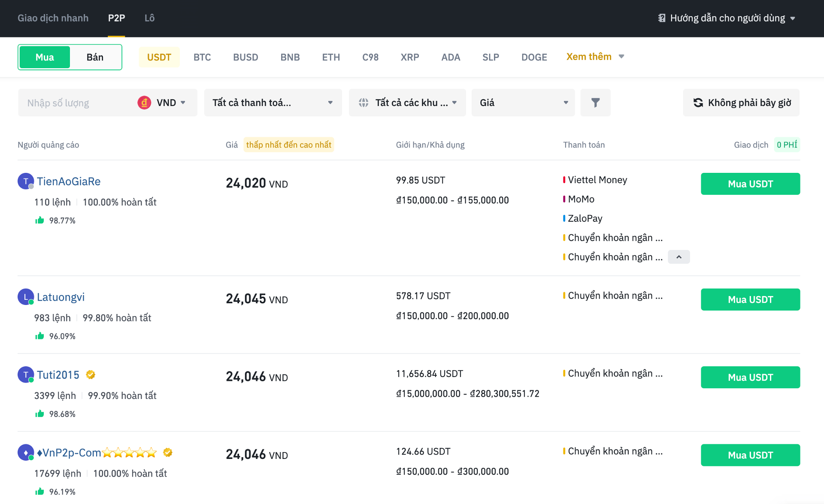
Task: Click TienAoGiaRe avatar icon
Action: (26, 181)
